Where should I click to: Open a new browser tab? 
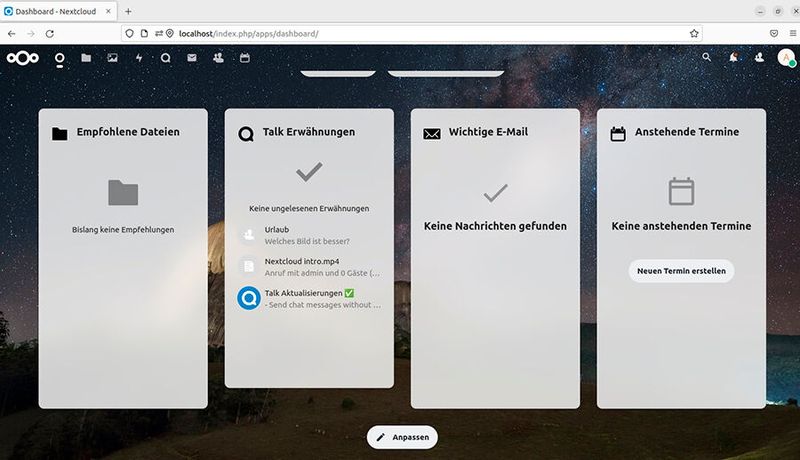[128, 11]
